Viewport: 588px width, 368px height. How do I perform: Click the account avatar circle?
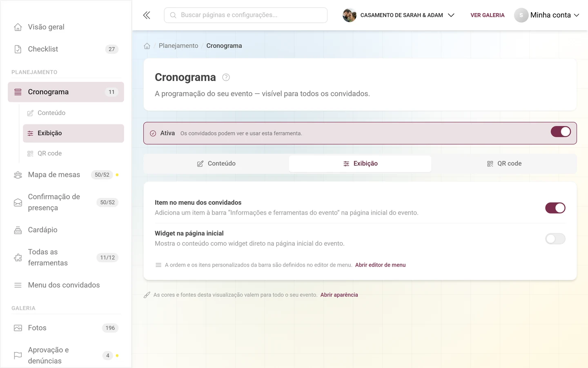coord(521,15)
